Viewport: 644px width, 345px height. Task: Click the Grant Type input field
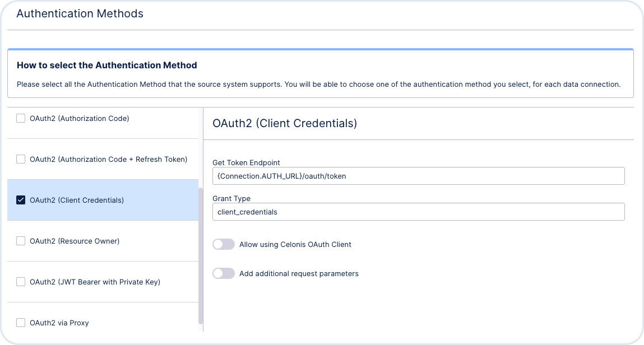tap(419, 212)
